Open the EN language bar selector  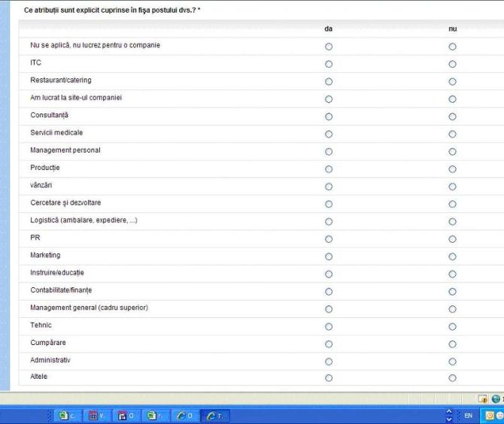point(468,415)
